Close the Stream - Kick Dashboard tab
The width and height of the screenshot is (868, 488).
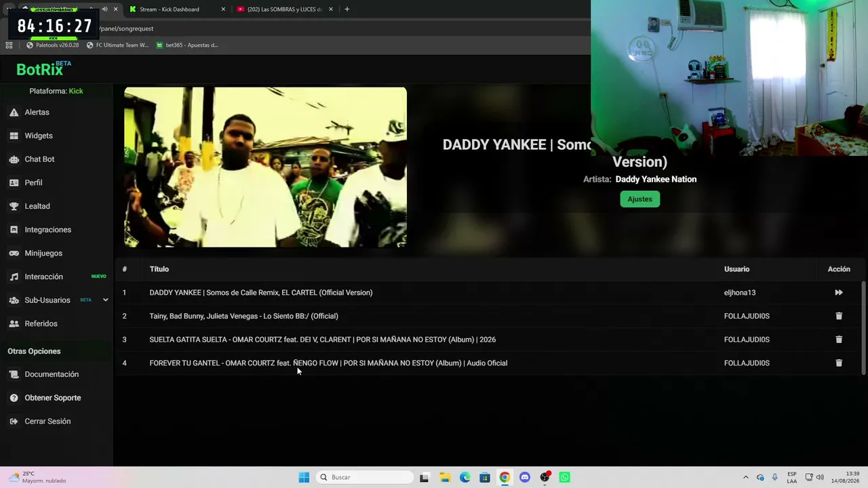pos(223,9)
